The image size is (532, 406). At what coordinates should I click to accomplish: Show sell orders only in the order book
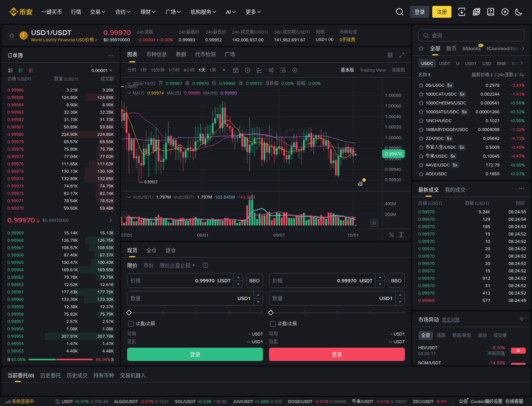click(x=31, y=70)
